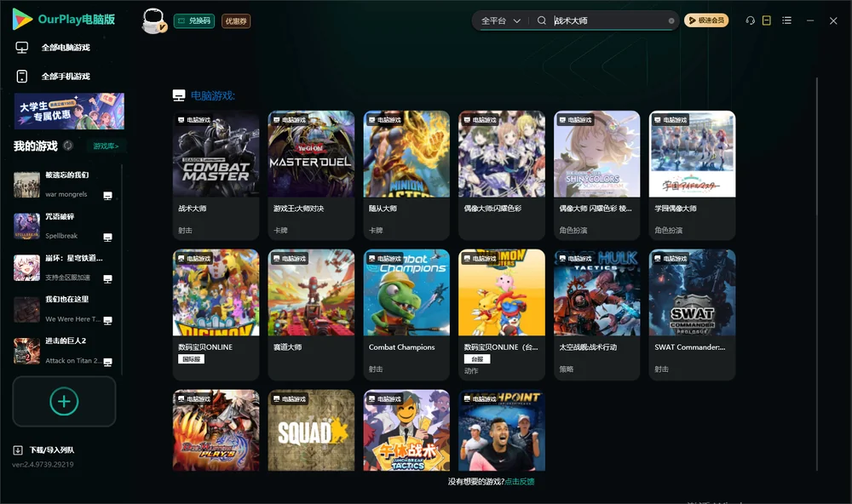
Task: Click the phone icon beside 全部手机游戏
Action: 22,76
